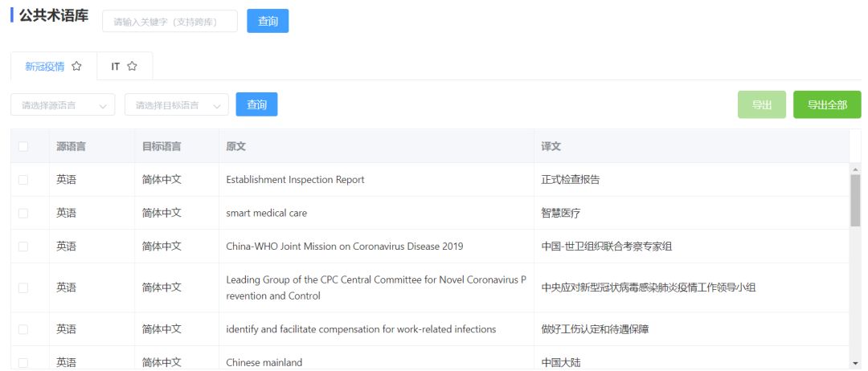Click top 查询 button beside keyword field
This screenshot has height=371, width=868.
point(268,22)
